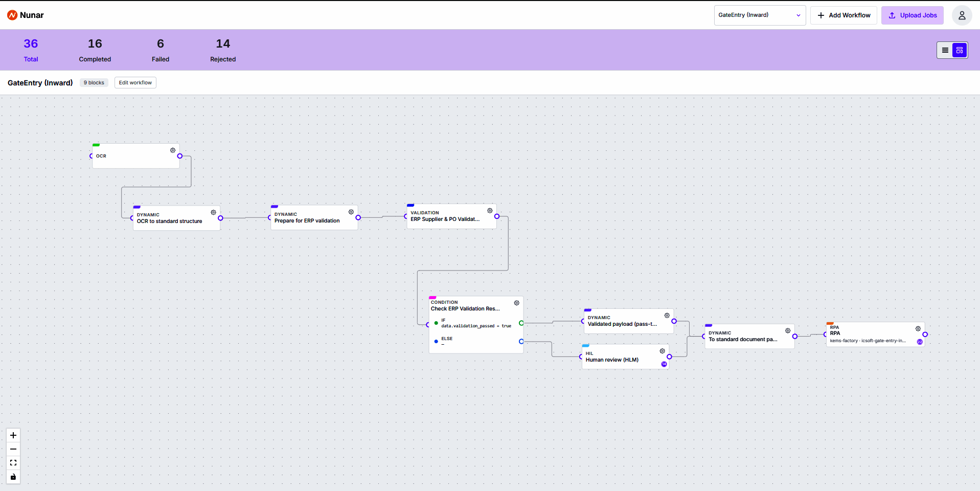
Task: Switch to list view
Action: pos(945,50)
